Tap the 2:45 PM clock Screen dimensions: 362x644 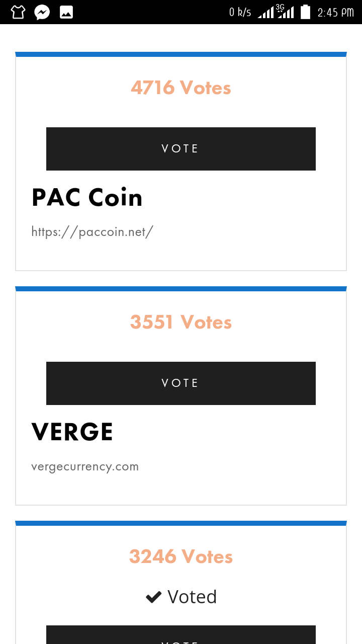335,13
